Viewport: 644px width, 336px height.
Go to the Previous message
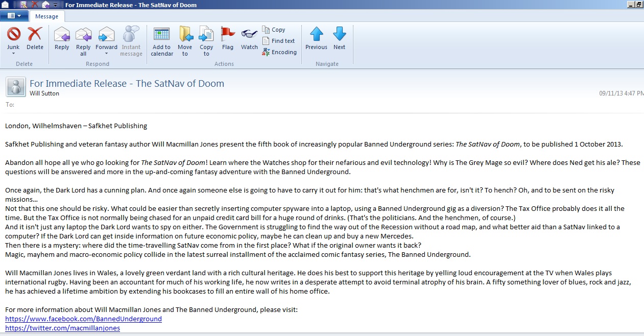316,35
